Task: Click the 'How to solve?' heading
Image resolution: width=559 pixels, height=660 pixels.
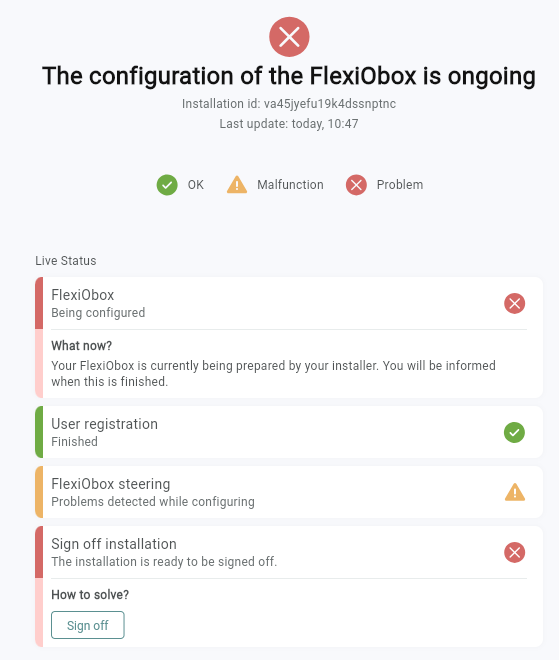Action: (90, 595)
